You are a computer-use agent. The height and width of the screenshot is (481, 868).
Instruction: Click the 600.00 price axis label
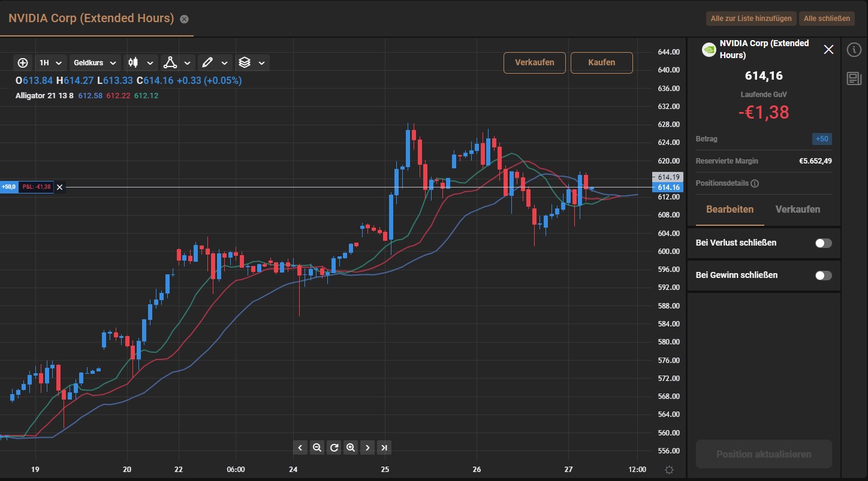coord(668,252)
